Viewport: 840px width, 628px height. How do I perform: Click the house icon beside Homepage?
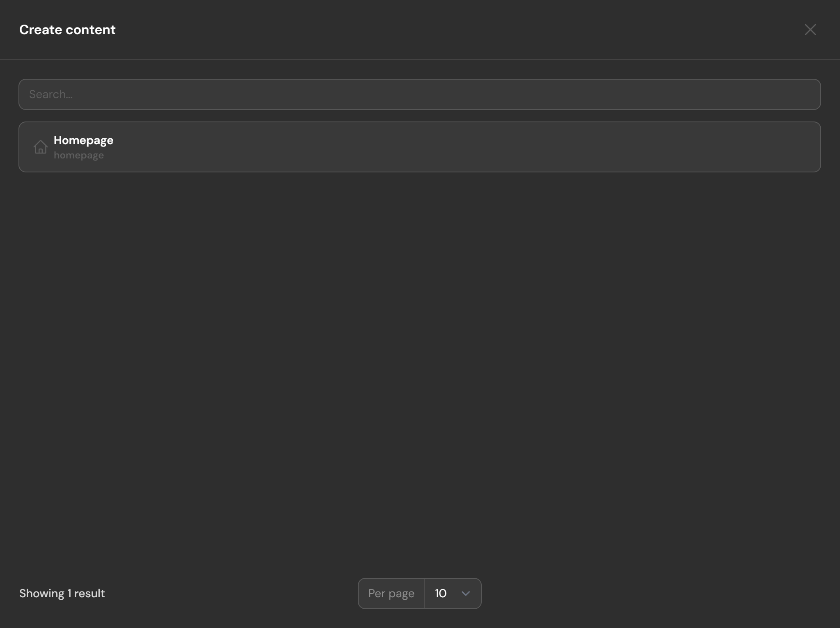(x=40, y=147)
